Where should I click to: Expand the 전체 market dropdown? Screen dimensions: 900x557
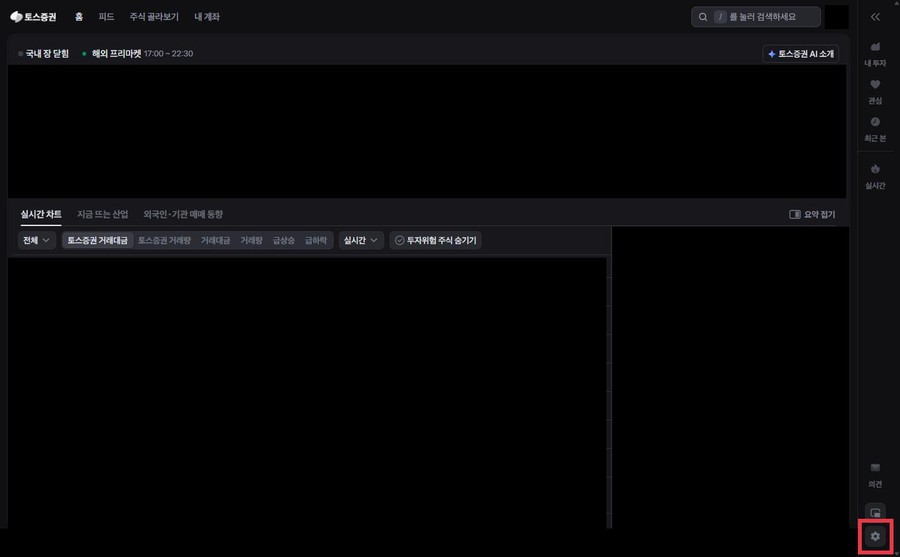pyautogui.click(x=36, y=240)
